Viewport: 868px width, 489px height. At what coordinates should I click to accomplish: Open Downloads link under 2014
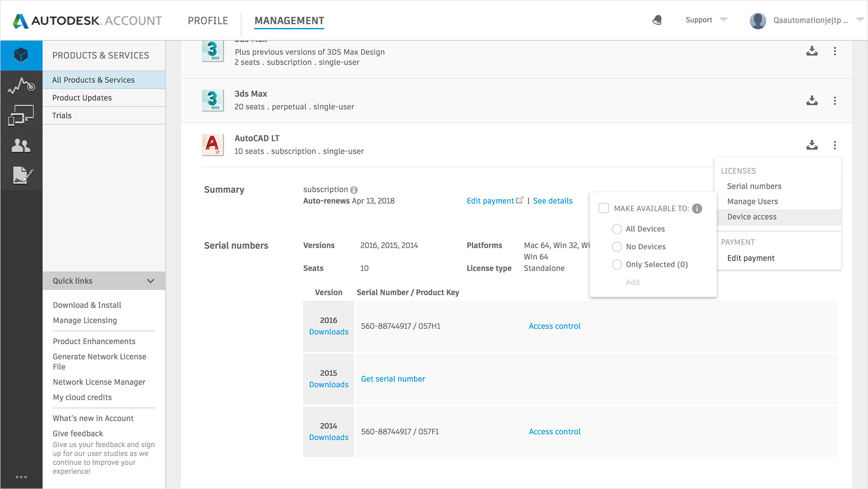[x=329, y=437]
